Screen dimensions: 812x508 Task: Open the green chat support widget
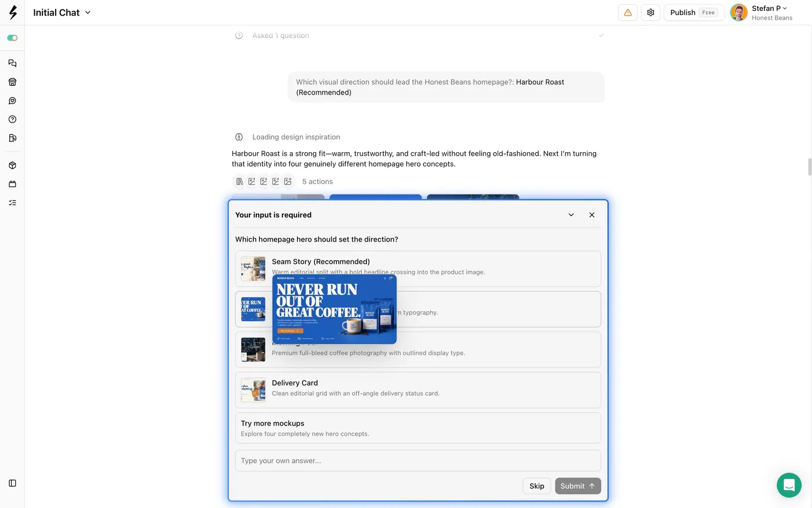[x=789, y=485]
